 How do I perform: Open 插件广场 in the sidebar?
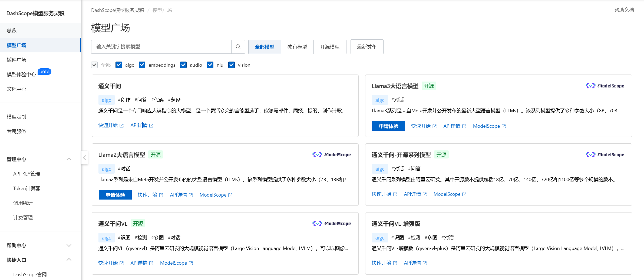point(41,60)
